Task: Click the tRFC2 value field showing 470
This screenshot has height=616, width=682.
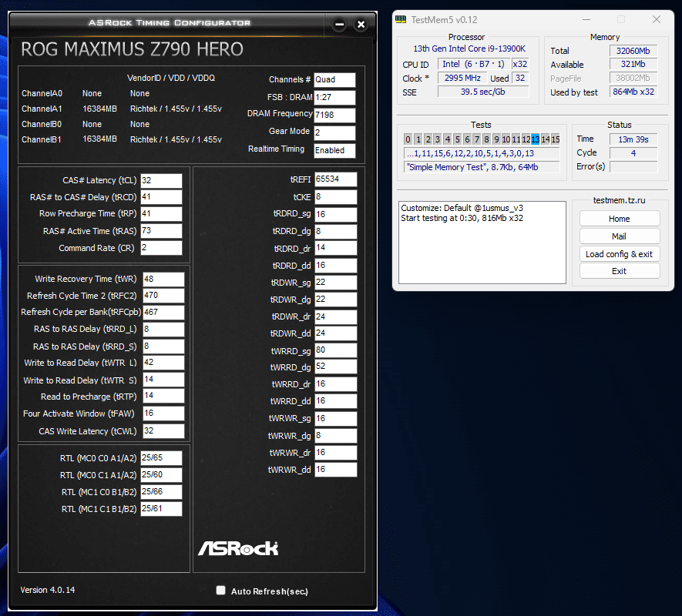Action: [x=163, y=296]
